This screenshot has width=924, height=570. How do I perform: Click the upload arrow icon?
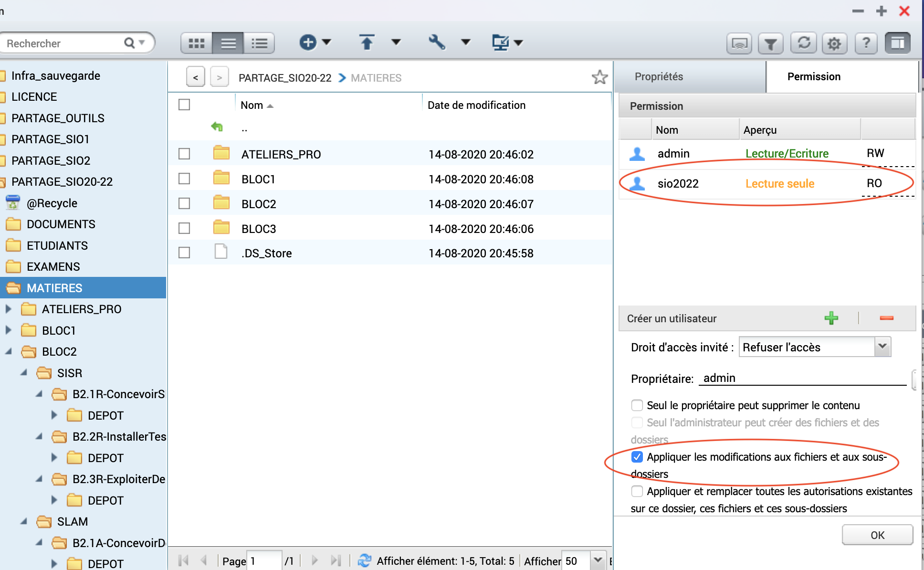[367, 42]
